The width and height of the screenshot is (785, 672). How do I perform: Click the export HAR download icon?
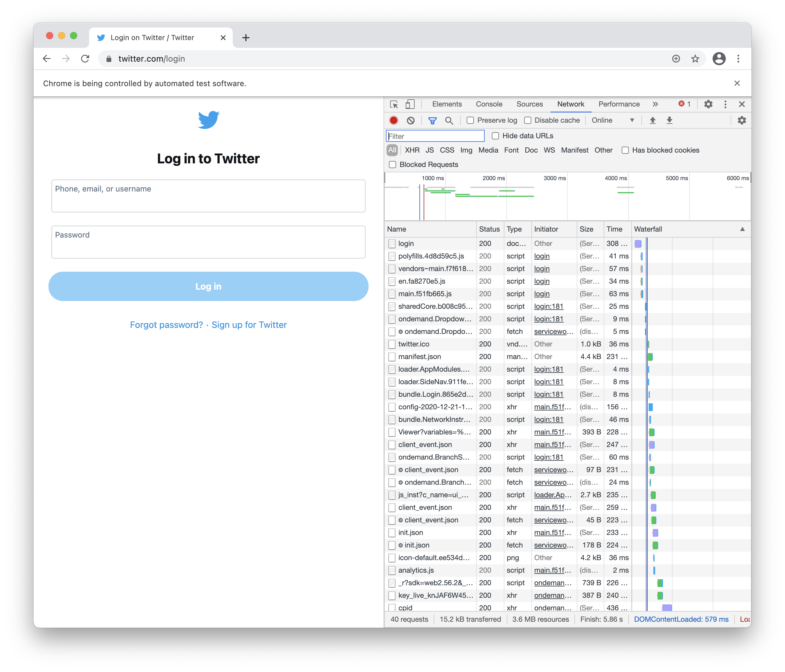click(x=670, y=121)
